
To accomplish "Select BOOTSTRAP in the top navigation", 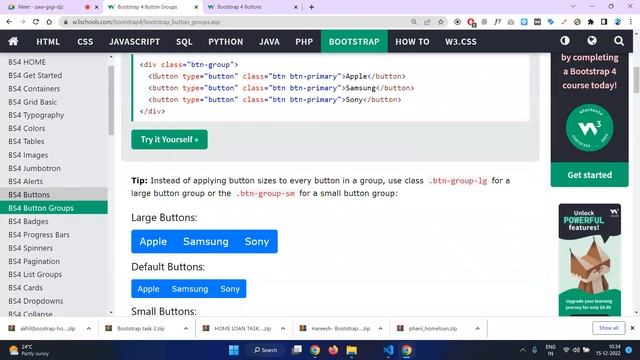I will (354, 42).
